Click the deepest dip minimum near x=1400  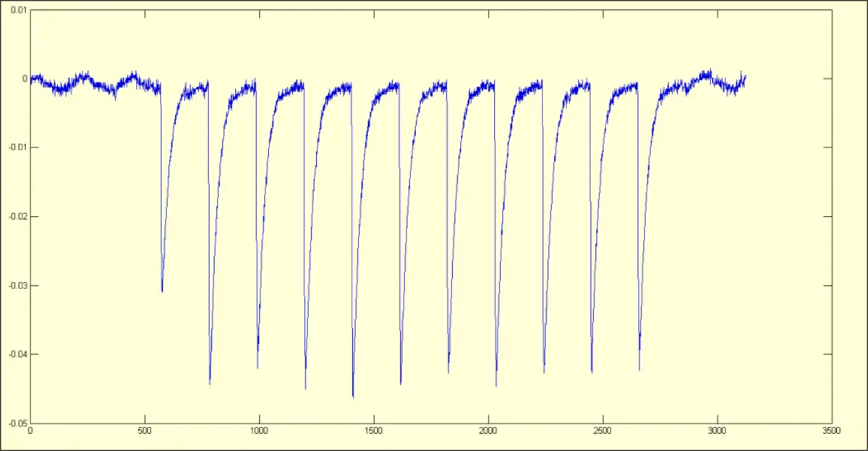(353, 397)
